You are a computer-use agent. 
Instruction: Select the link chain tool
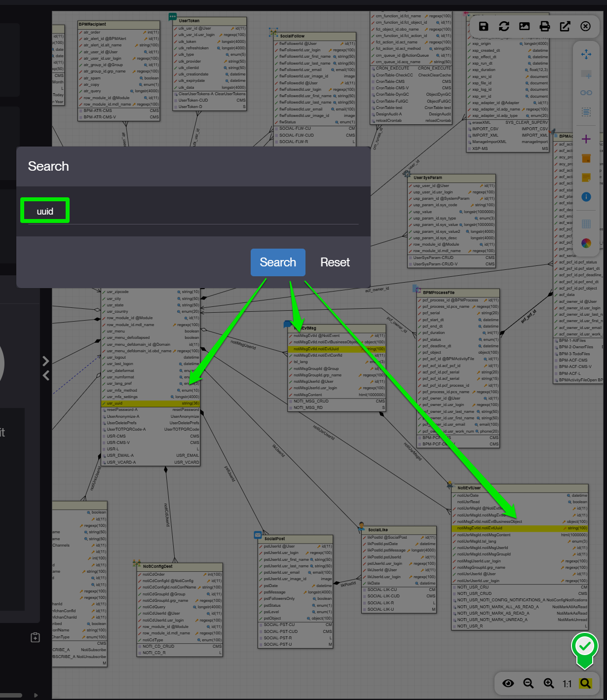pos(586,93)
